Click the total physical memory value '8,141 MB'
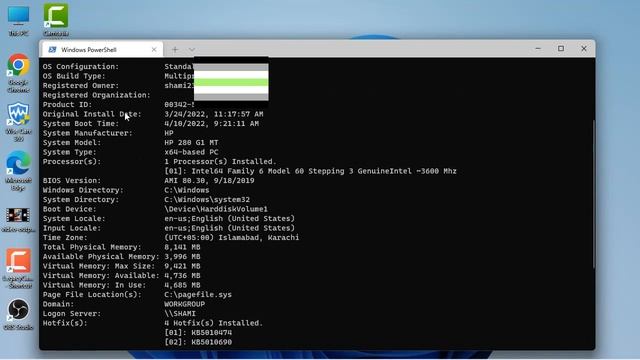640x360 pixels. (x=182, y=247)
